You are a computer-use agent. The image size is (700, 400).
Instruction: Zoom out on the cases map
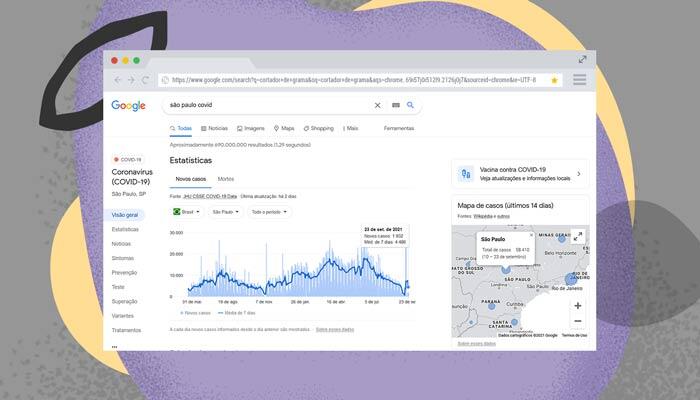578,321
